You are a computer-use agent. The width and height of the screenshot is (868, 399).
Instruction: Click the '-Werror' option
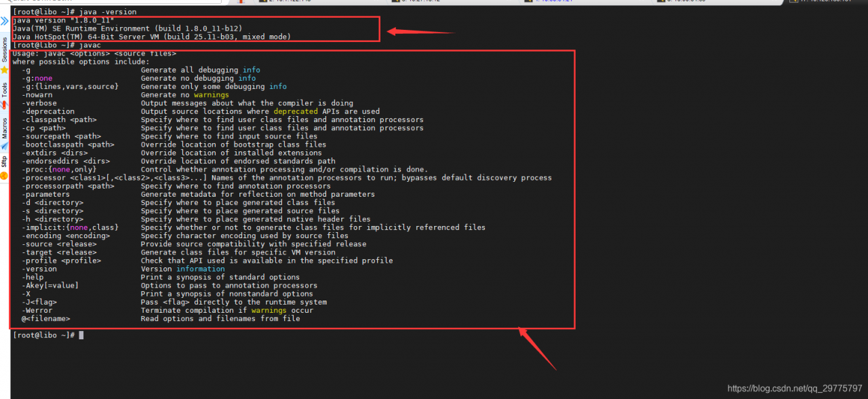tap(37, 310)
